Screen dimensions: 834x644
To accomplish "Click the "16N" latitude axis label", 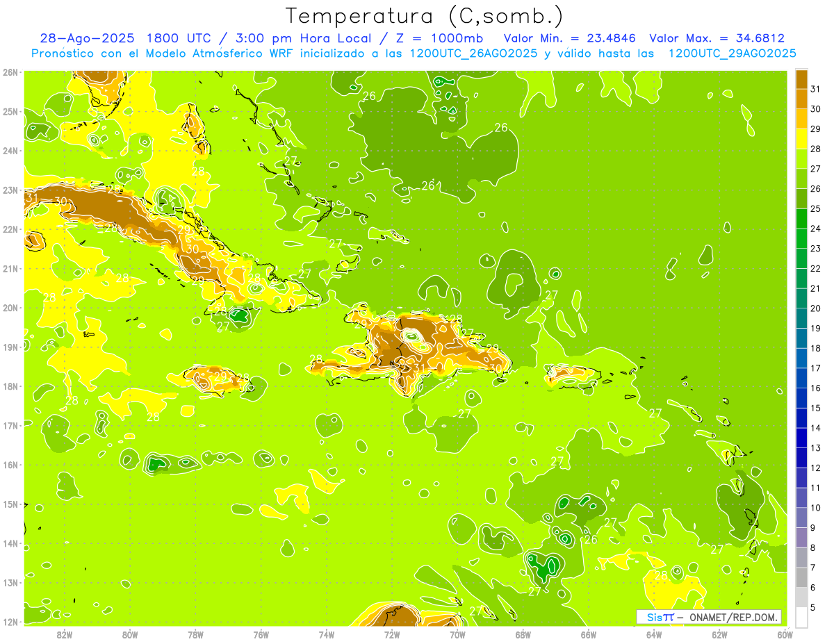I will pos(10,465).
